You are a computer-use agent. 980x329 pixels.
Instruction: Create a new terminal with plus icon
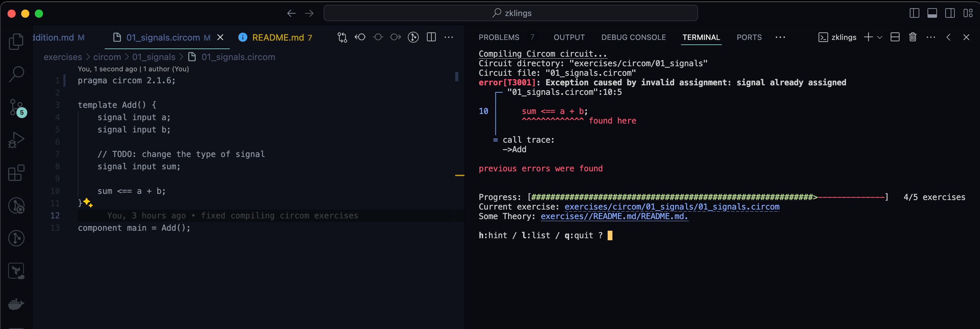click(x=868, y=37)
